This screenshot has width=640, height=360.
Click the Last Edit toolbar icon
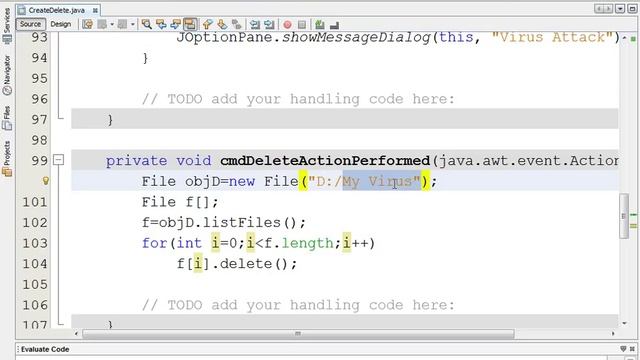tap(87, 24)
